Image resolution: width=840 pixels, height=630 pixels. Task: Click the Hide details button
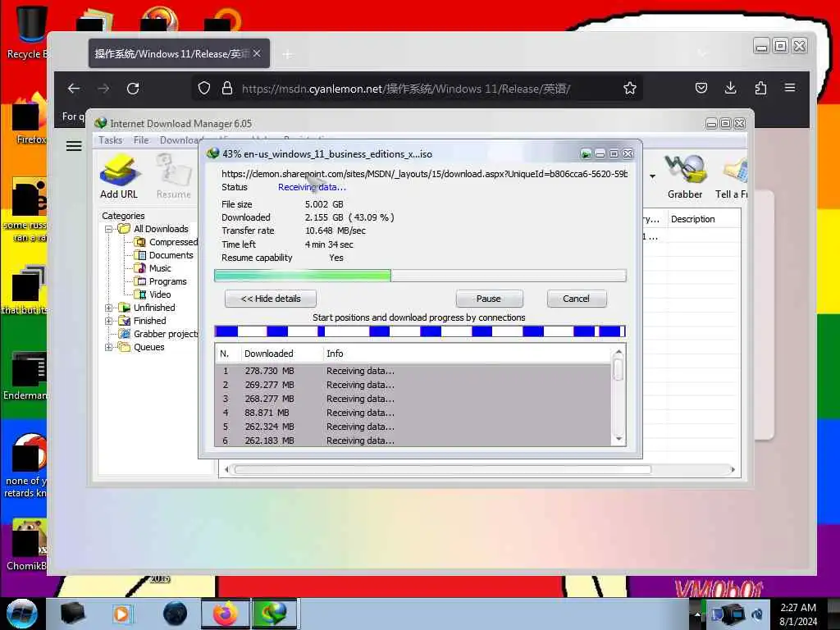coord(271,299)
